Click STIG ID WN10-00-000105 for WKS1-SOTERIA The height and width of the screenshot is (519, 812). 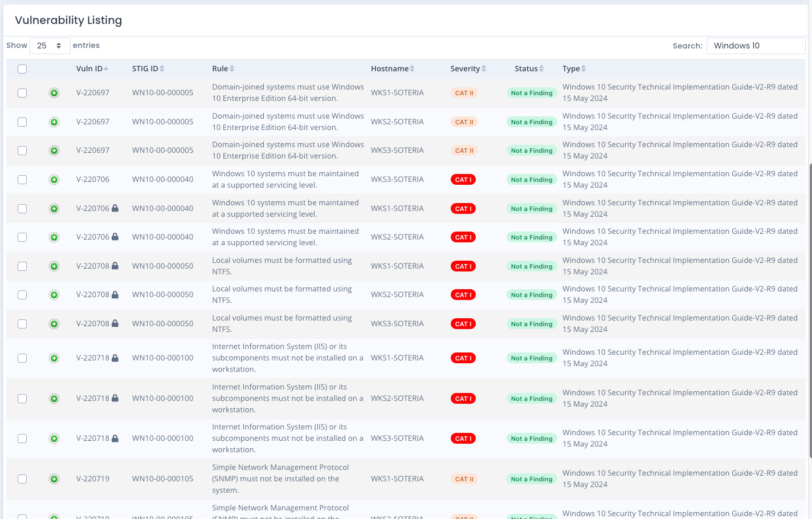[x=163, y=479]
